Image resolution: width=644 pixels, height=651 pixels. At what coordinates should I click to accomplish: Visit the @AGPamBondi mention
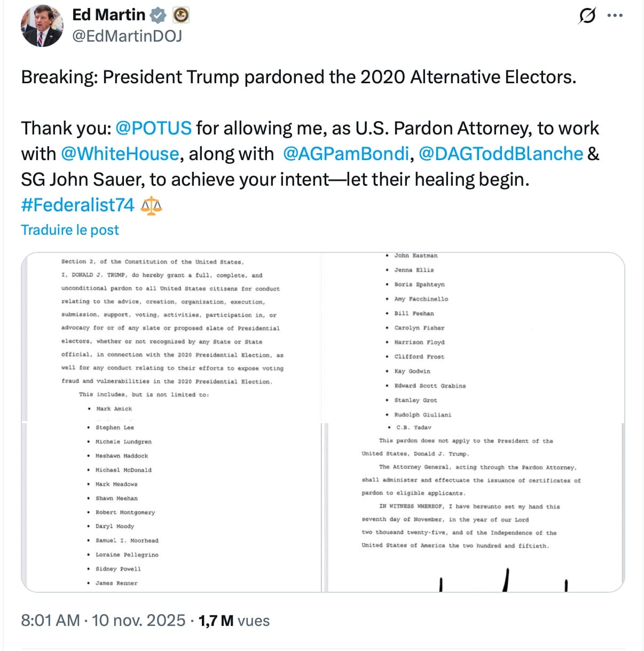(x=345, y=154)
